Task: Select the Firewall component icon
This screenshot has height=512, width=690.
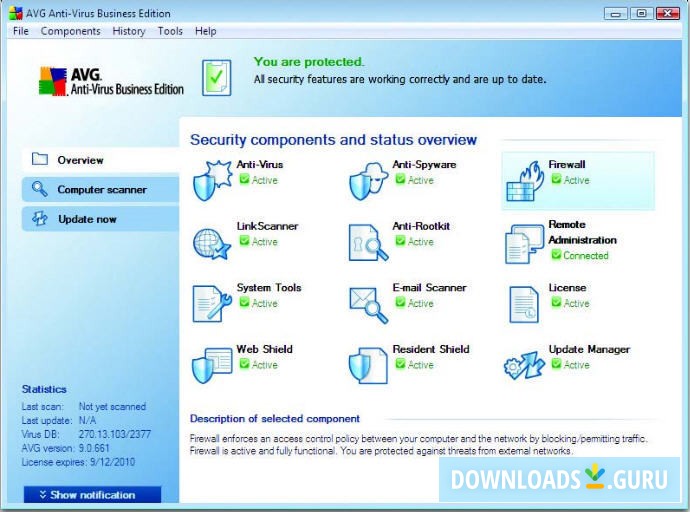Action: 524,181
